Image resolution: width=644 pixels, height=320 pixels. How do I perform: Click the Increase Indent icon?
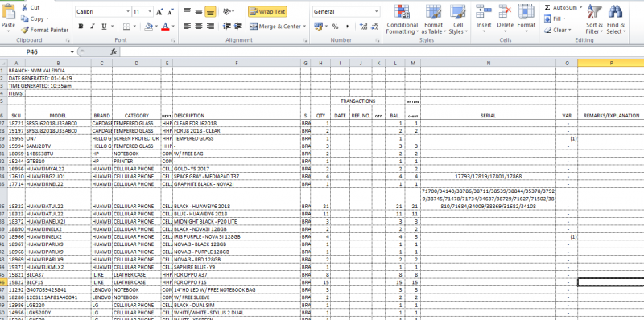[237, 27]
